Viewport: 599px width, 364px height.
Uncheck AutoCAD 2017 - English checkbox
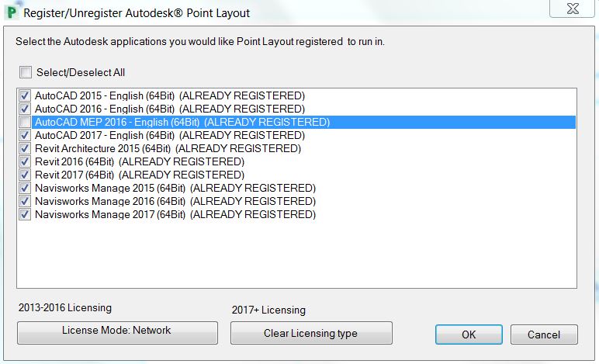click(x=25, y=135)
